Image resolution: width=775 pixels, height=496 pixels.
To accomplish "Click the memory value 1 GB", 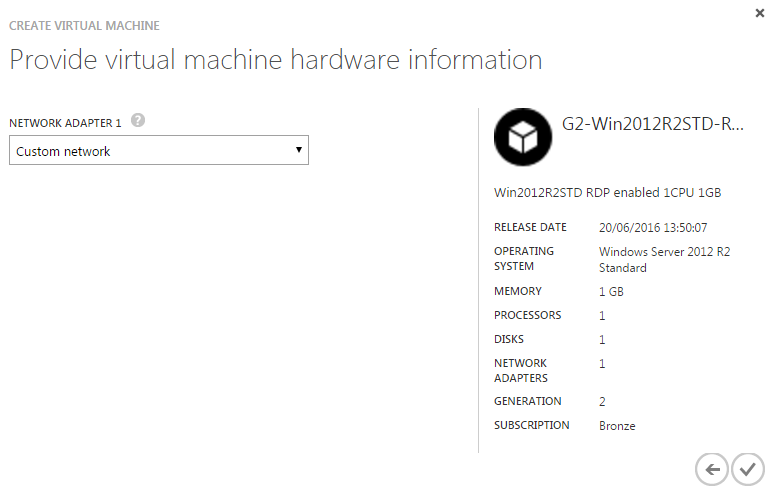I will (611, 292).
